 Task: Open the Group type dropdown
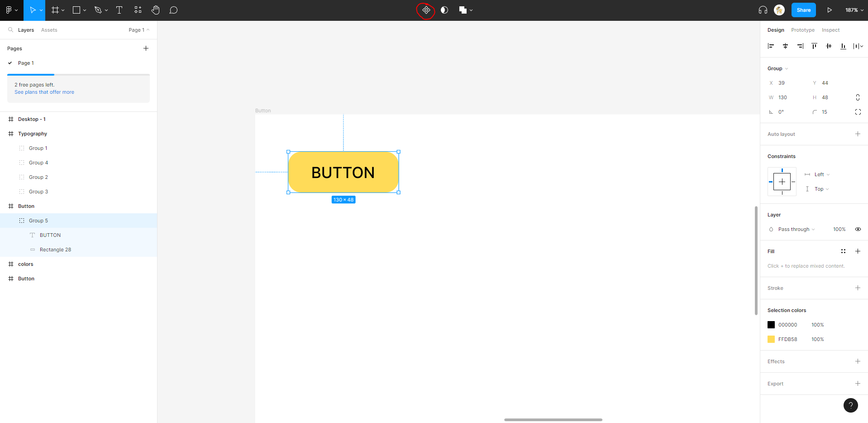(x=777, y=68)
